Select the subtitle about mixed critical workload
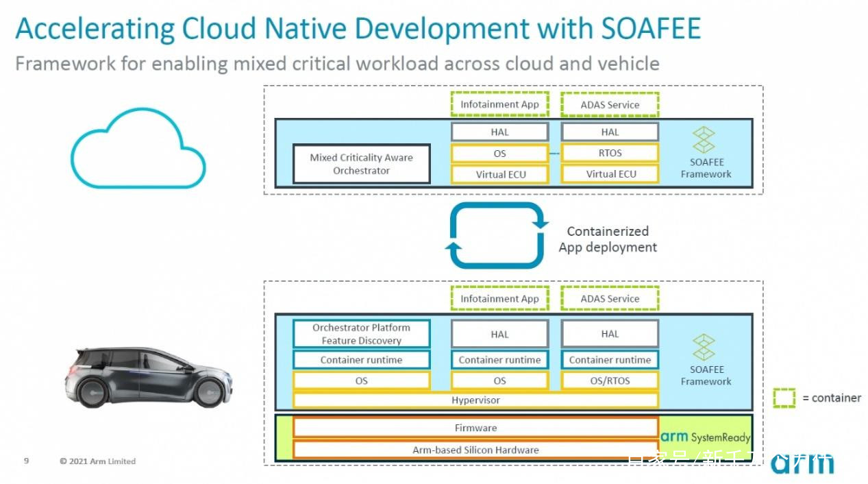The image size is (868, 484). coord(337,64)
